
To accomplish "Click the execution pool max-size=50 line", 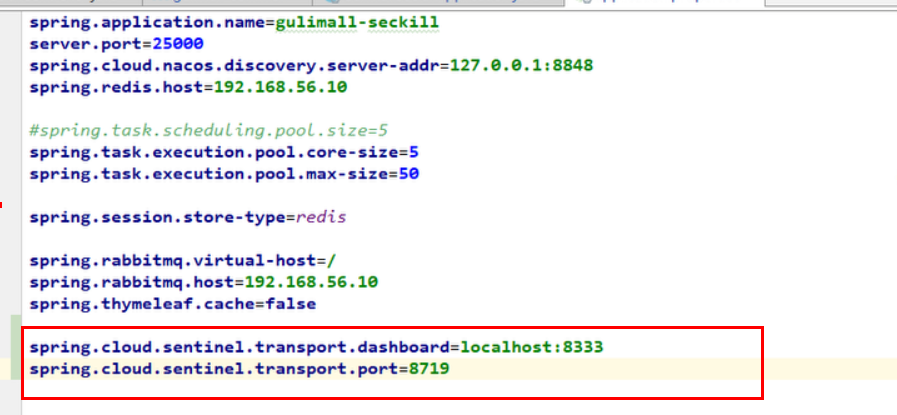I will (x=224, y=173).
